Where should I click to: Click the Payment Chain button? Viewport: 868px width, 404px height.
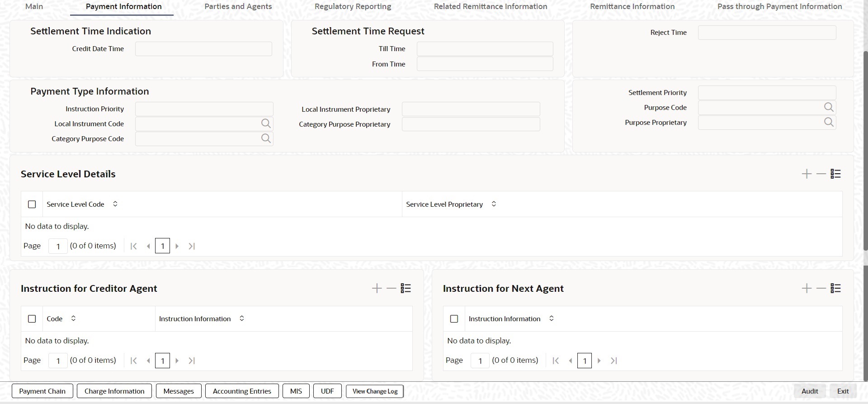click(42, 391)
